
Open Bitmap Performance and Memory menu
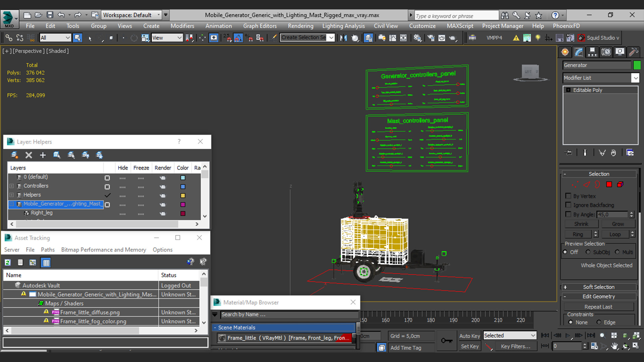[x=104, y=250]
